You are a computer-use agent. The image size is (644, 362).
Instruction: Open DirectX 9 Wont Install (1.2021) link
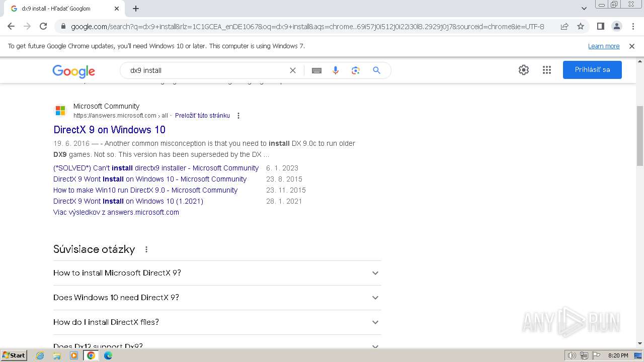point(128,201)
